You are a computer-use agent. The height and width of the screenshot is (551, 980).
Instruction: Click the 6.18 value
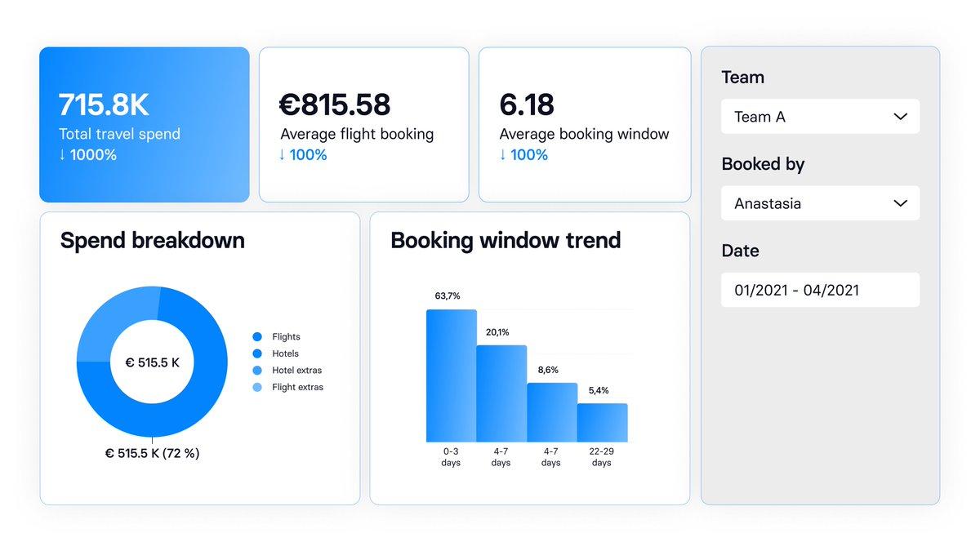pyautogui.click(x=527, y=105)
